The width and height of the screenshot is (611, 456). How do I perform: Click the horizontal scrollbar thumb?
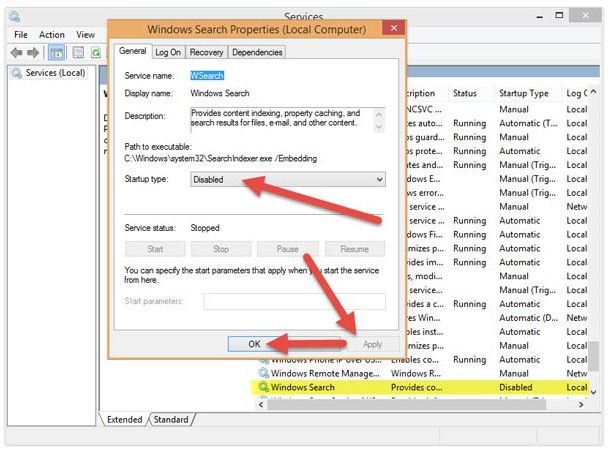pos(406,405)
